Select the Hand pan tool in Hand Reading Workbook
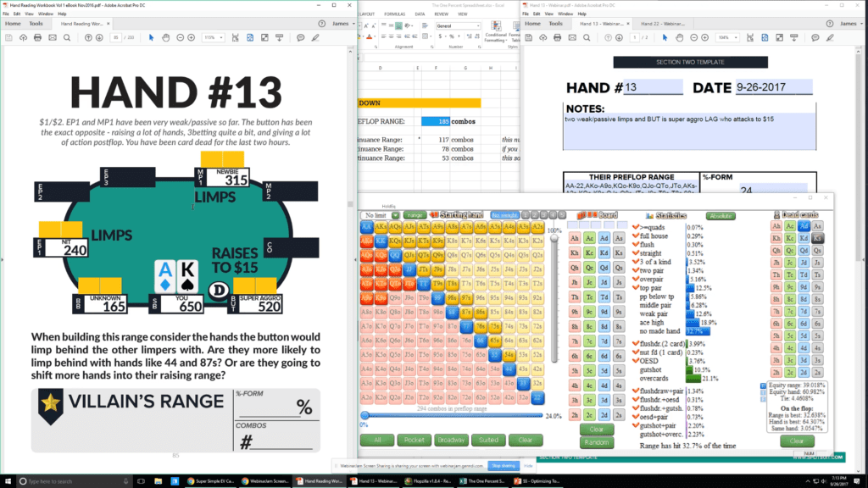The width and height of the screenshot is (868, 488). point(165,37)
